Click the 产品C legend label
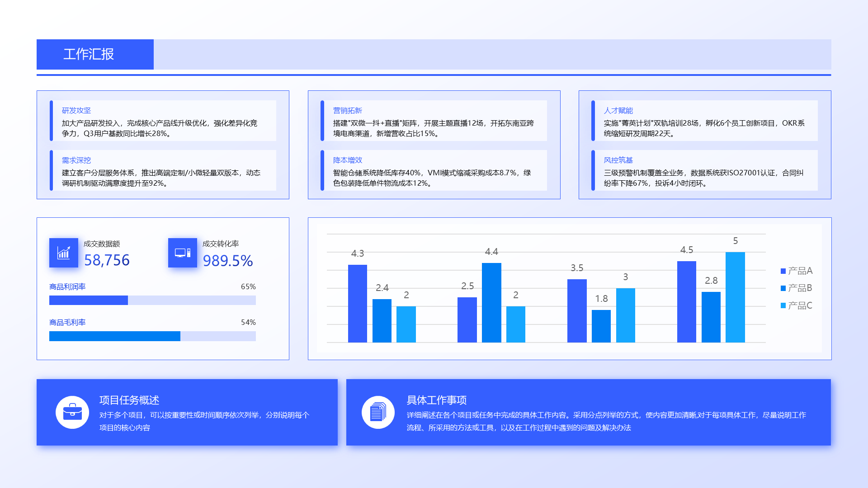 pyautogui.click(x=800, y=306)
